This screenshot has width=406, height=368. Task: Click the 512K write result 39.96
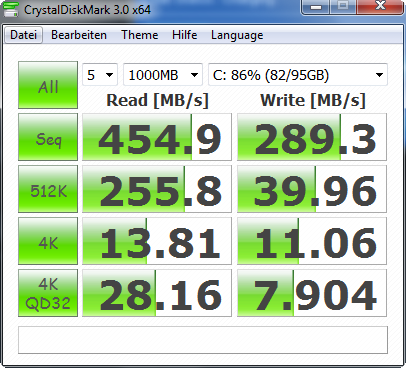(312, 189)
